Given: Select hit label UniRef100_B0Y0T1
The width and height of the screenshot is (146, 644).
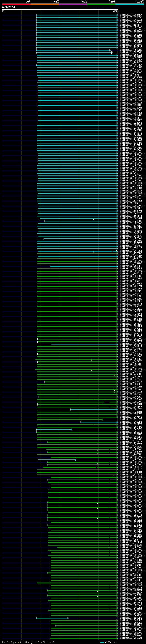Looking at the screenshot, I should tap(131, 334).
